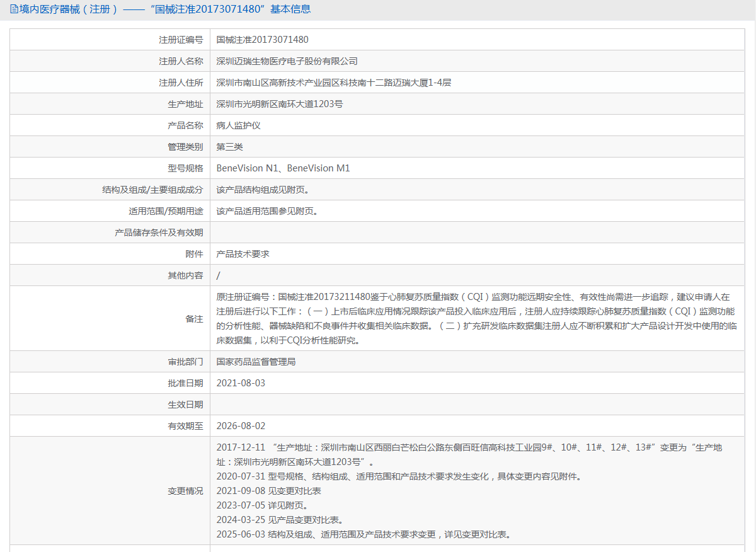Click the 注册人名称 label
The height and width of the screenshot is (552, 756).
tap(181, 61)
